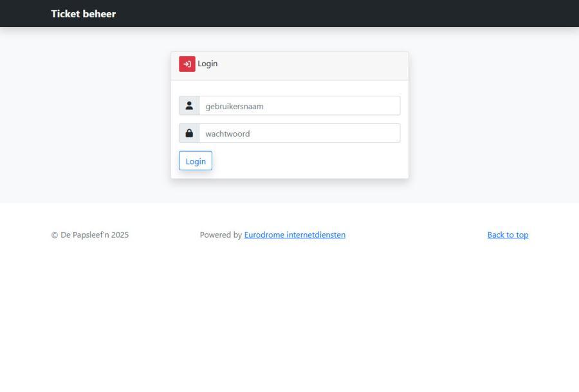This screenshot has width=579, height=392.
Task: Focus the gebruikersnaam input field
Action: point(299,106)
